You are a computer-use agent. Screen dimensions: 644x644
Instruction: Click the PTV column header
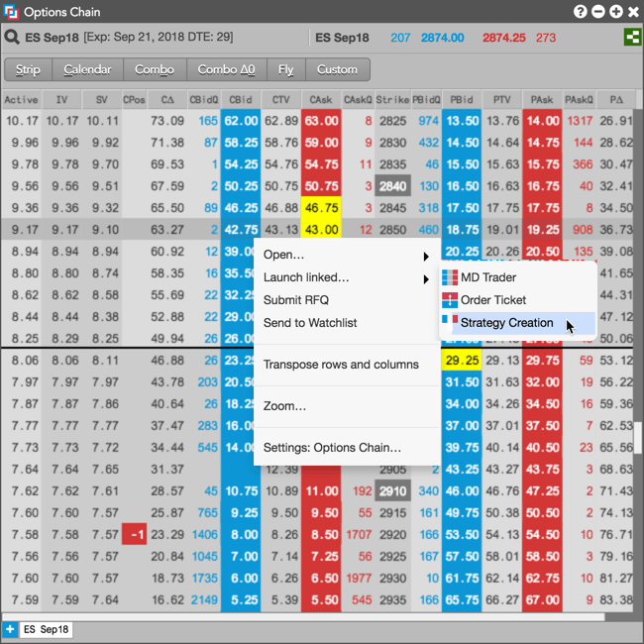(502, 100)
